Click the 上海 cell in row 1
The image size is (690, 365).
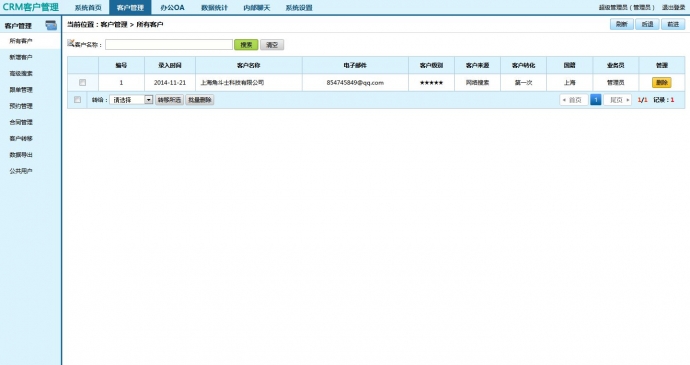(x=569, y=82)
